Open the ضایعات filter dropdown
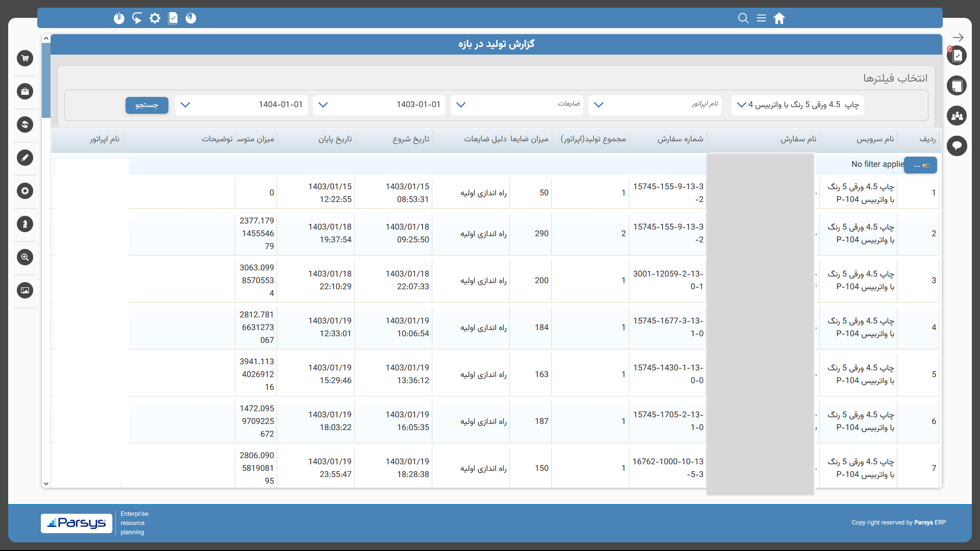Viewport: 980px width, 551px height. click(461, 105)
